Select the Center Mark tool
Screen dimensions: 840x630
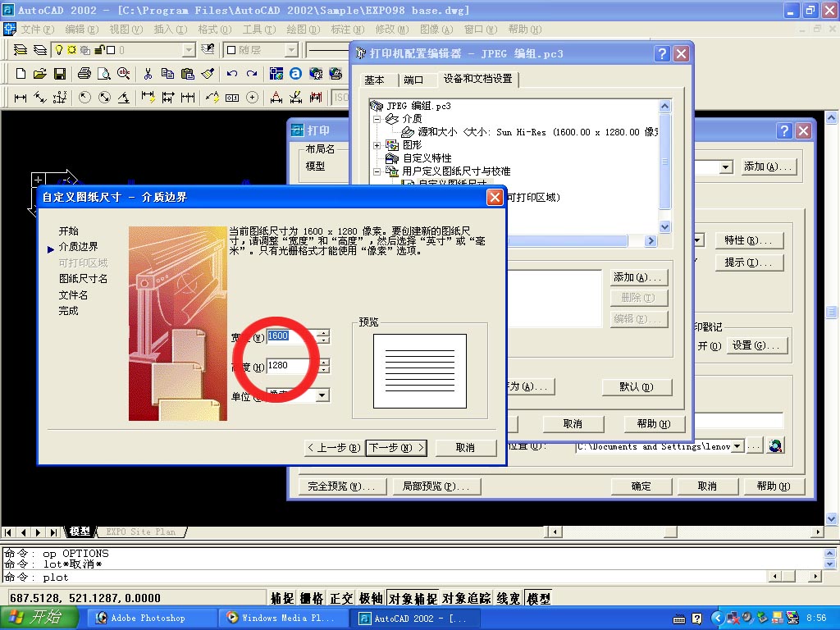click(x=253, y=98)
